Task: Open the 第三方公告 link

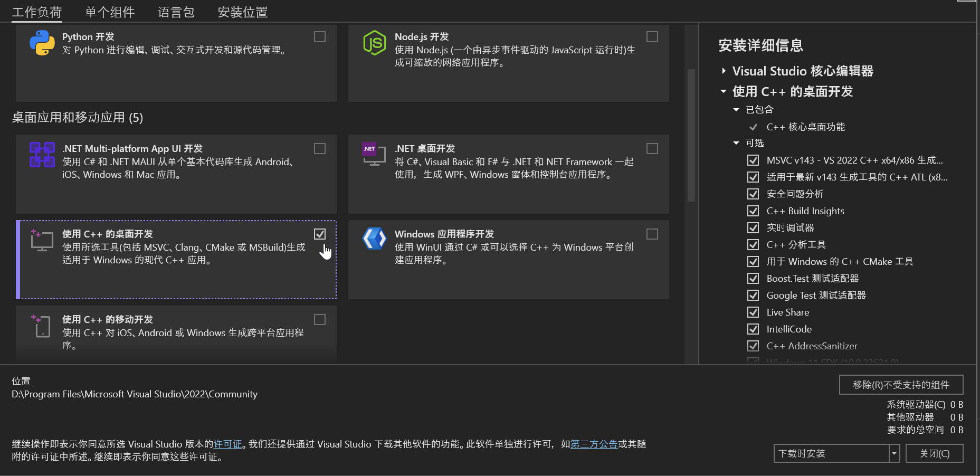Action: point(594,444)
